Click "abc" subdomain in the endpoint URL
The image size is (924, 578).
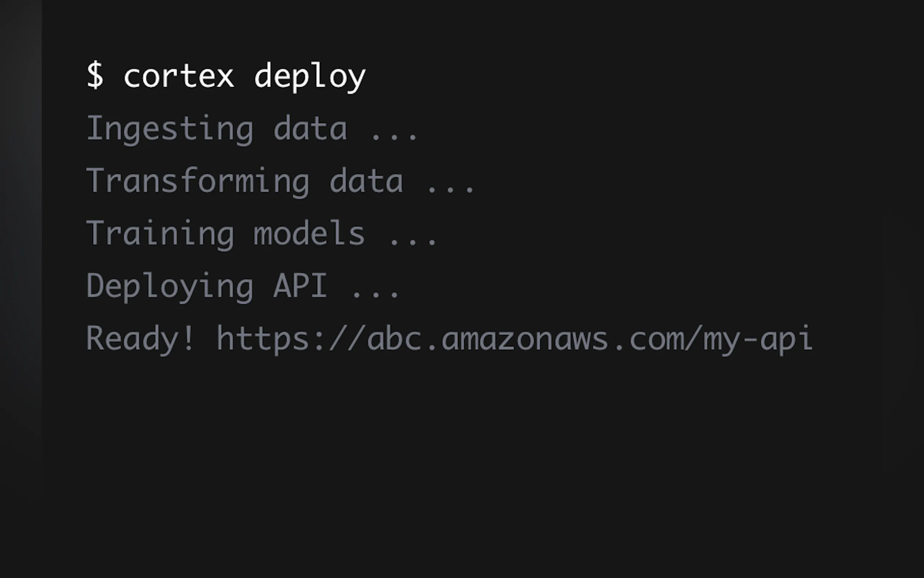394,339
